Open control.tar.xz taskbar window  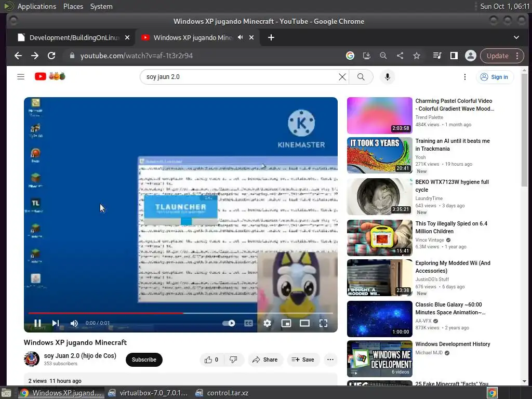point(222,393)
